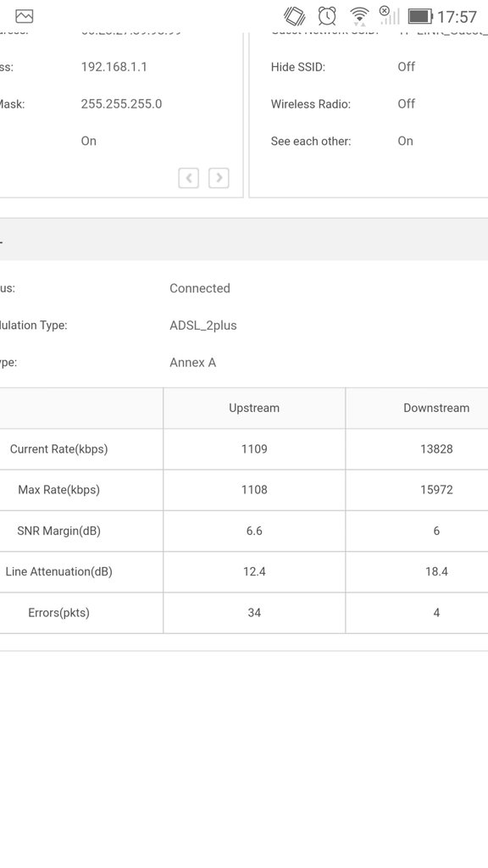Tap the ADSL_2plus modulation type value
The height and width of the screenshot is (868, 488).
[203, 325]
